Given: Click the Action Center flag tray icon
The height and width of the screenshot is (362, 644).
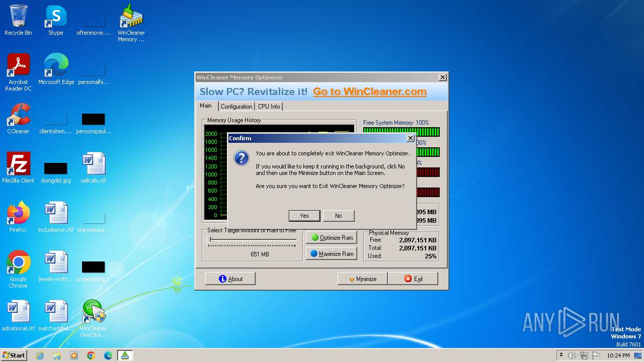Looking at the screenshot, I should (x=596, y=355).
